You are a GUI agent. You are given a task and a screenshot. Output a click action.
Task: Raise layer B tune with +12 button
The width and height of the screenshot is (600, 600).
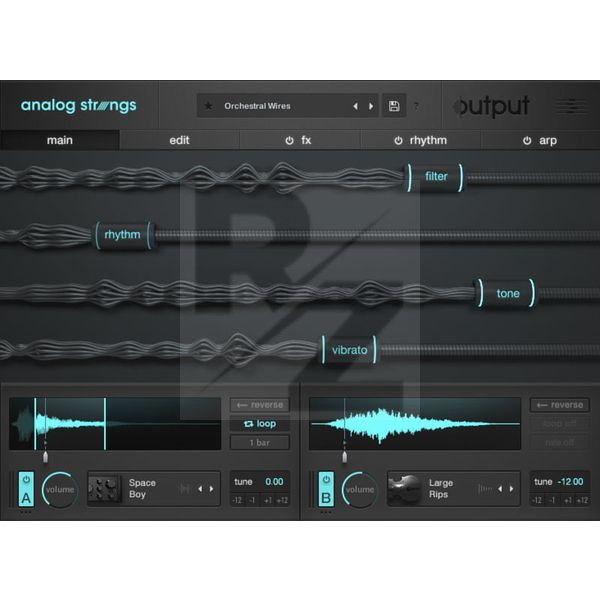(x=582, y=500)
